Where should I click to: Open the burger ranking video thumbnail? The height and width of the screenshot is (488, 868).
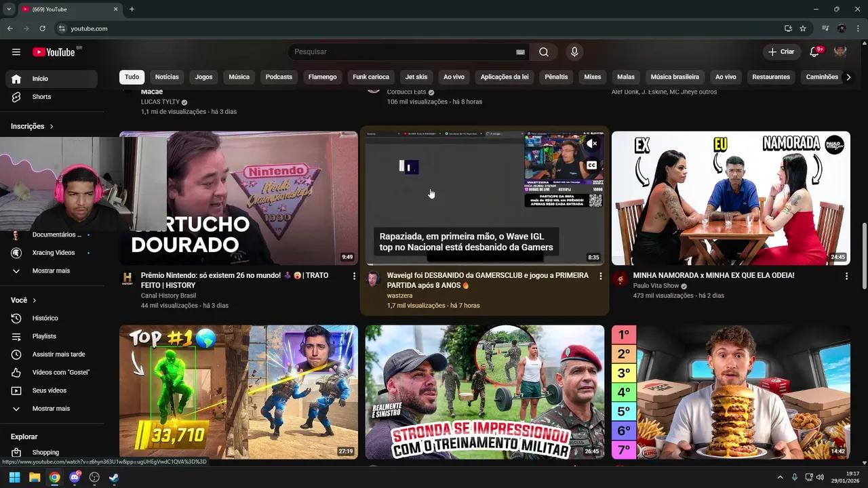point(731,392)
